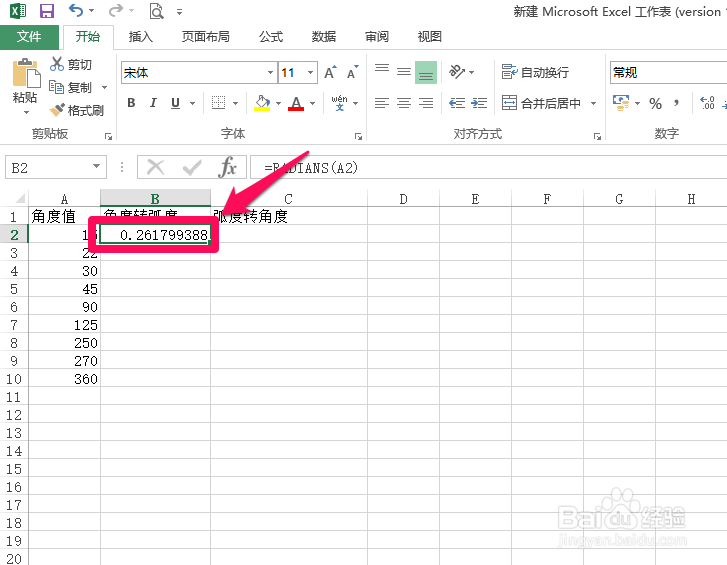Switch to the 视图 View tab

coord(429,37)
